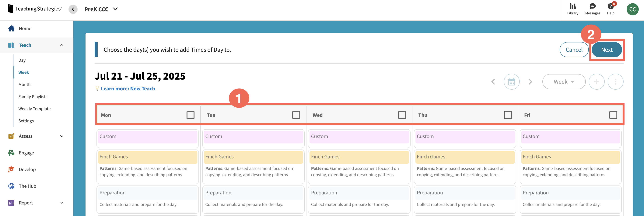Open the Learn more: New Teach link

pyautogui.click(x=128, y=88)
